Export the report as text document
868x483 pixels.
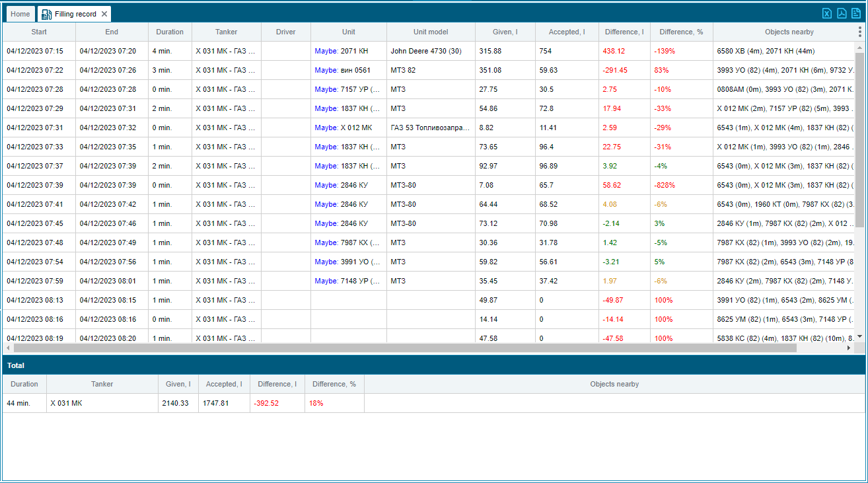[x=856, y=13]
